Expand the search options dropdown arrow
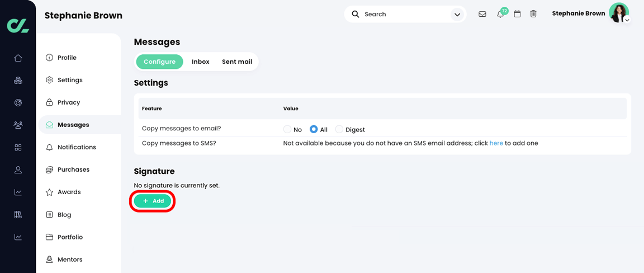The image size is (644, 273). tap(457, 15)
